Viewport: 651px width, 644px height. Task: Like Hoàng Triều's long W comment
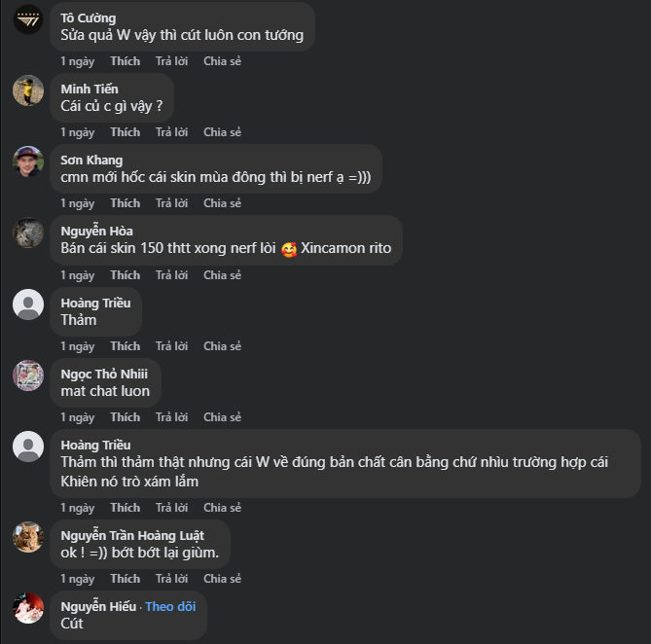point(125,508)
